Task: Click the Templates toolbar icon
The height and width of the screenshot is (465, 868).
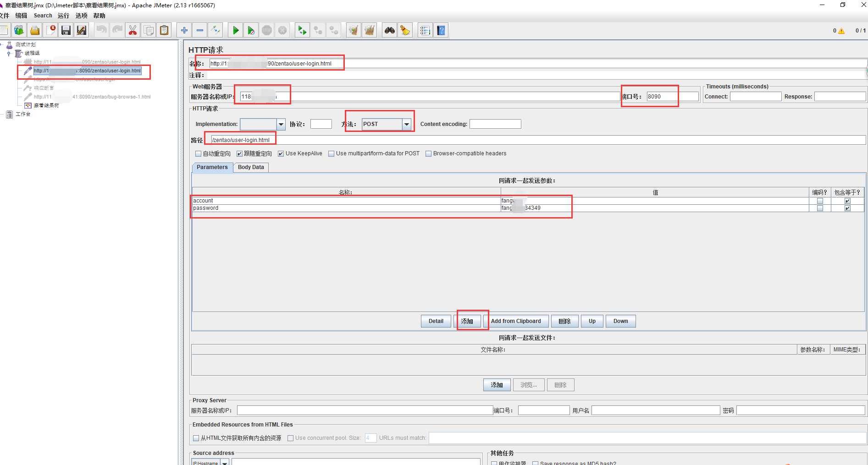Action: (x=19, y=31)
